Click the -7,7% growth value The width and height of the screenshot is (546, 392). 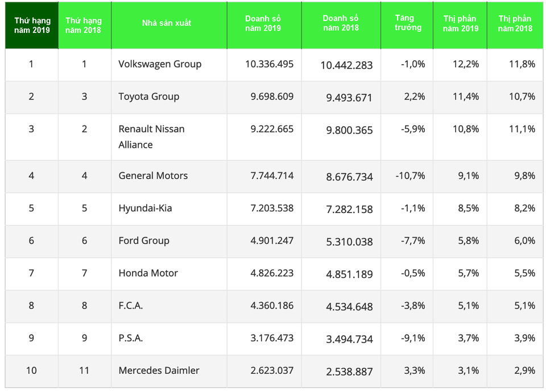tap(413, 240)
